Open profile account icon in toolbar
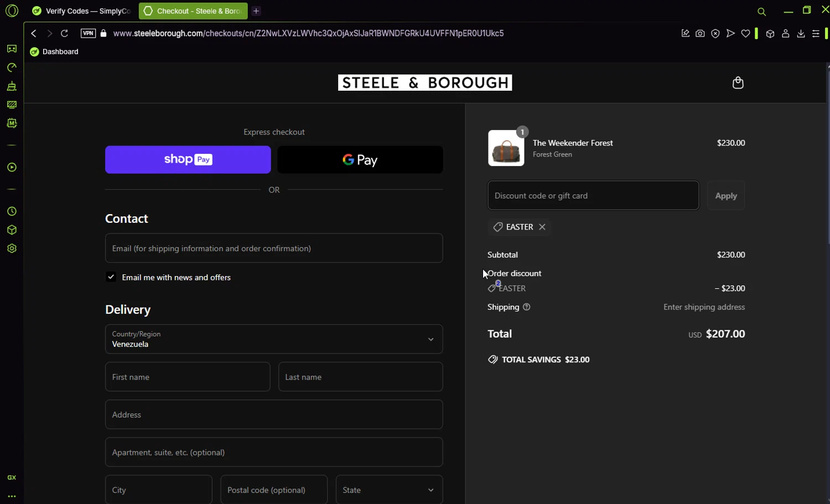 (x=785, y=33)
